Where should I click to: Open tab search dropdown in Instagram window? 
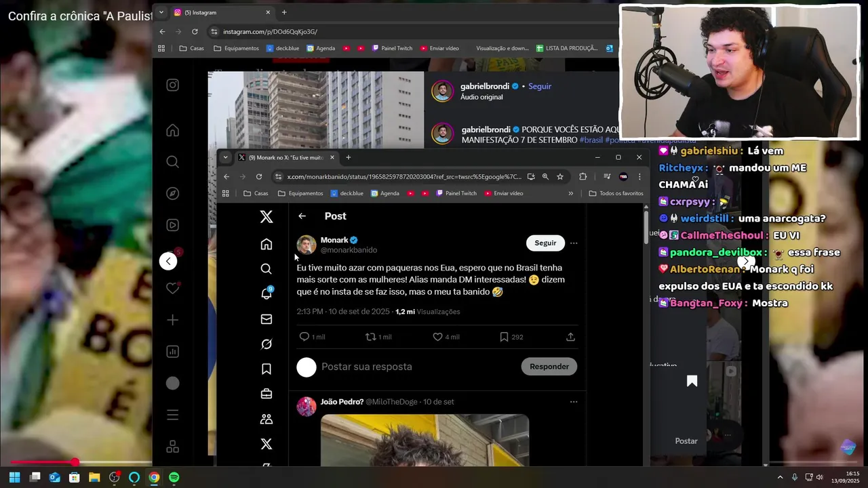(161, 12)
